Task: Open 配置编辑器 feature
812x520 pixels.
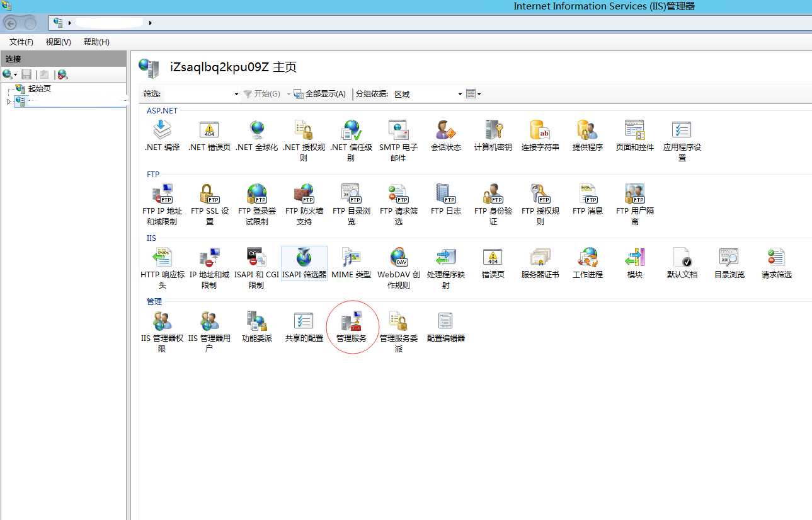Action: 446,327
